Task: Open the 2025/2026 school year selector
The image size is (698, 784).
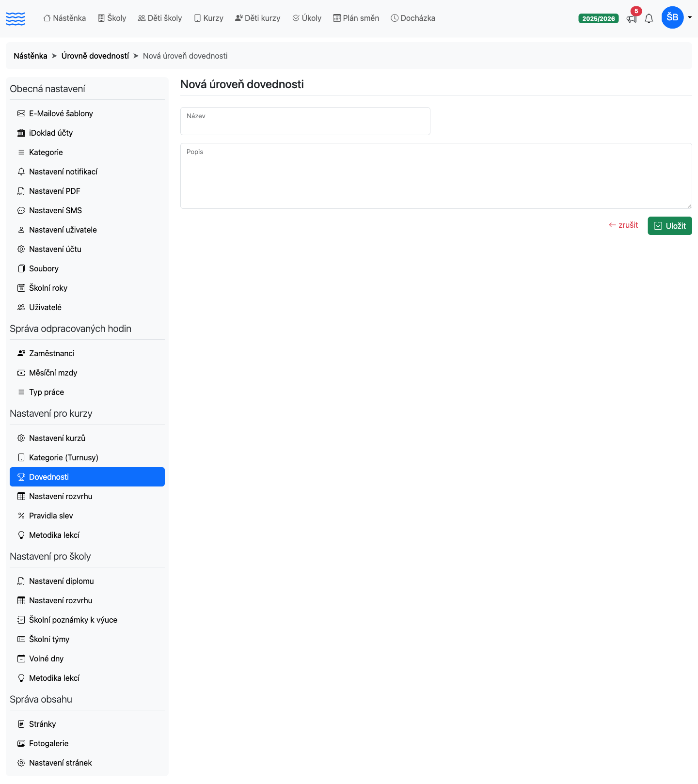Action: coord(599,18)
